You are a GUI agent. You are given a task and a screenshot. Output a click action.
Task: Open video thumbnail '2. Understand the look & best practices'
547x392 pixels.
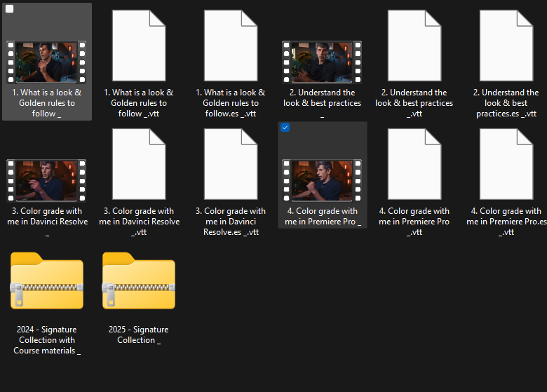(322, 62)
